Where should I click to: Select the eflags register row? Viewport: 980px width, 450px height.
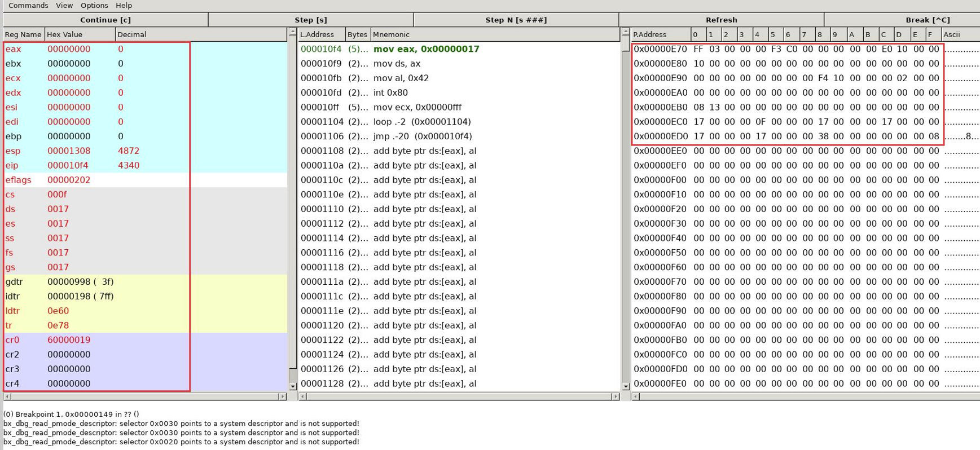(146, 180)
